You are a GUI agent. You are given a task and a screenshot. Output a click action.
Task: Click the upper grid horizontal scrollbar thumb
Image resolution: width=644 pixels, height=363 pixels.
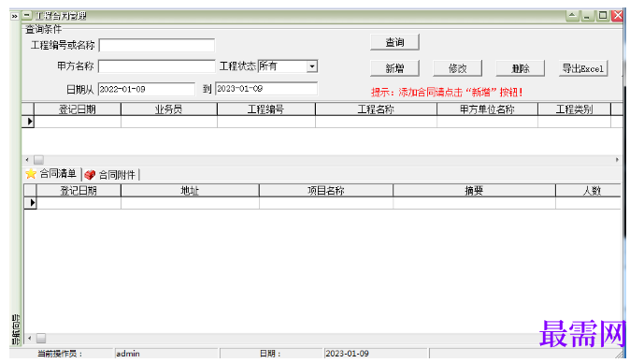tap(38, 159)
